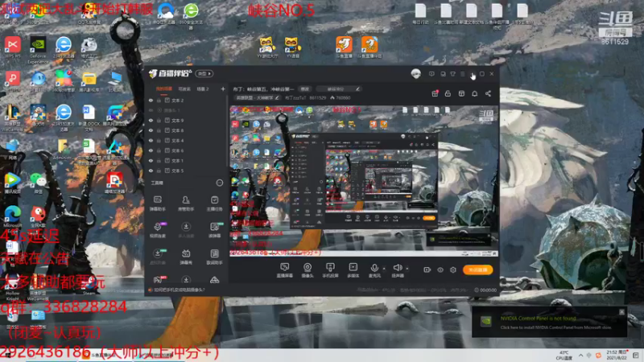Screen dimensions: 644x362
Task: Select the 文本 1 source row
Action: (187, 160)
